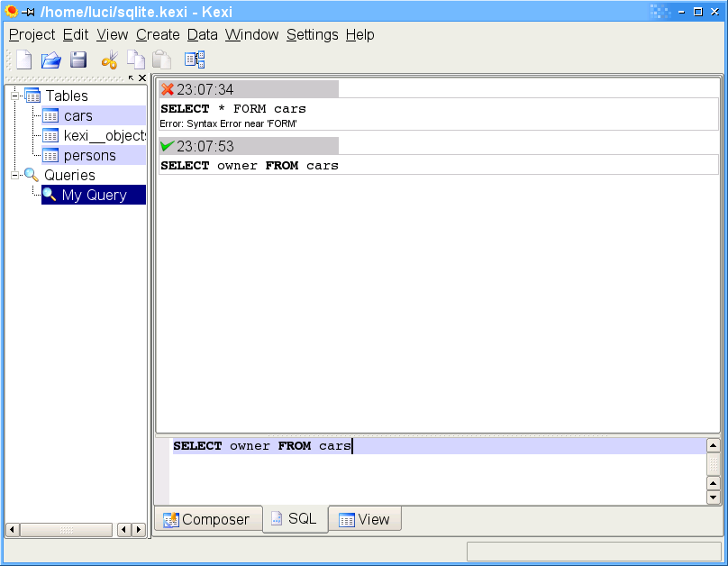Collapse the Queries tree node
The width and height of the screenshot is (728, 566).
click(x=14, y=175)
